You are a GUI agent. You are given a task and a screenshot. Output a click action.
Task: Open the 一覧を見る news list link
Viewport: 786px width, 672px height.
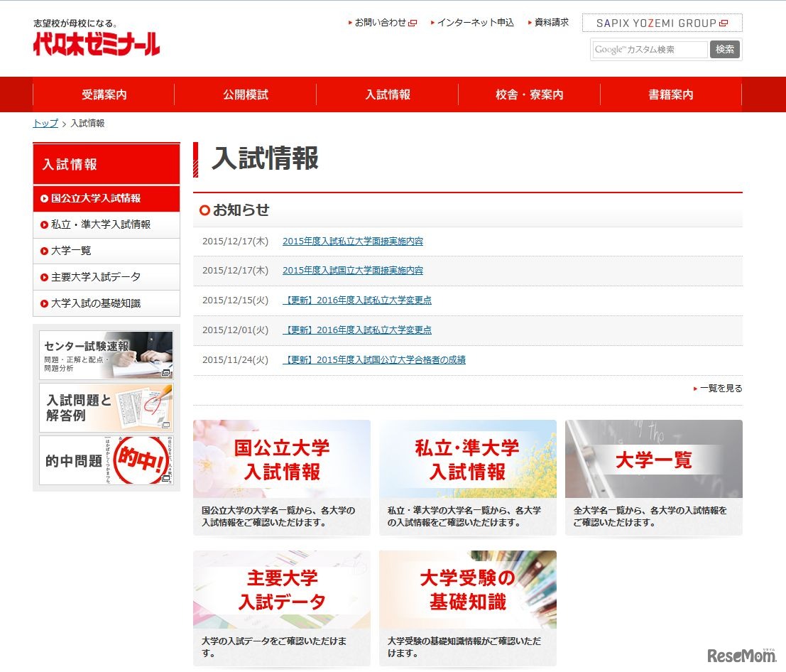tap(720, 388)
